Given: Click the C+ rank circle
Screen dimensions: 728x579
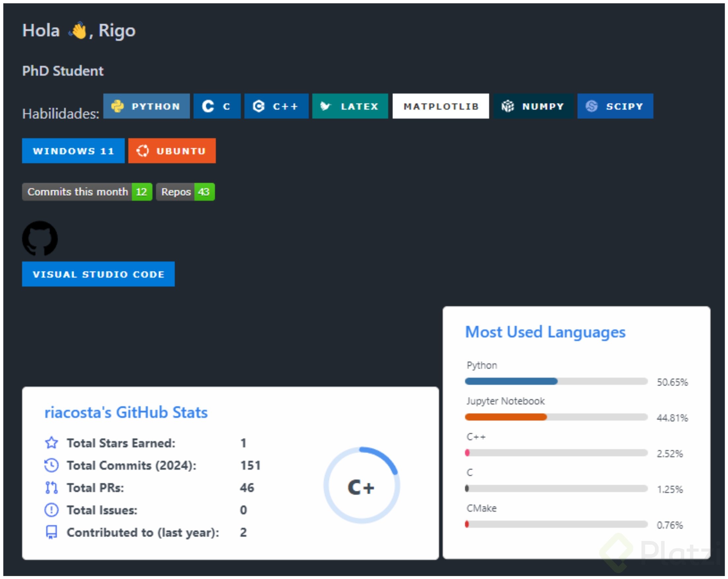Looking at the screenshot, I should coord(362,485).
